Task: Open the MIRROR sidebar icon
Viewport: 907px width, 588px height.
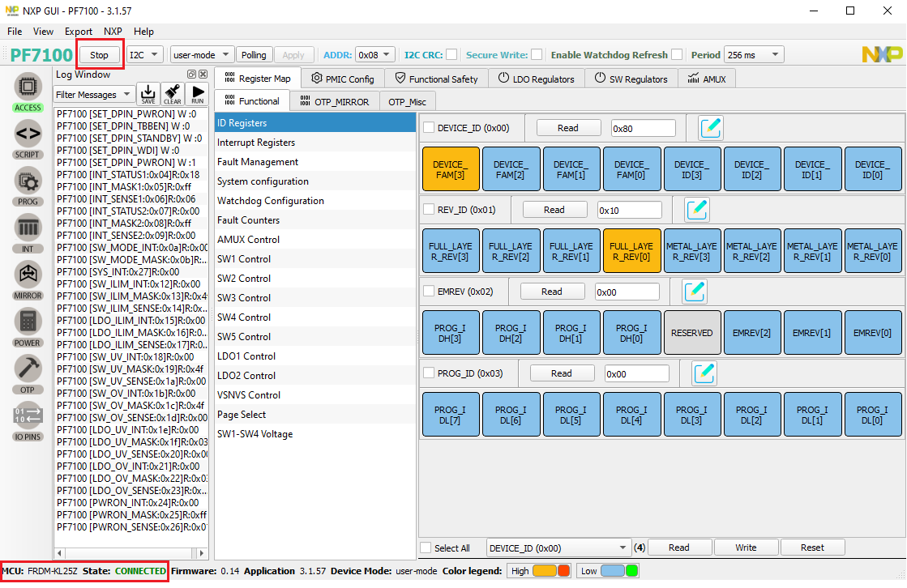Action: tap(28, 274)
